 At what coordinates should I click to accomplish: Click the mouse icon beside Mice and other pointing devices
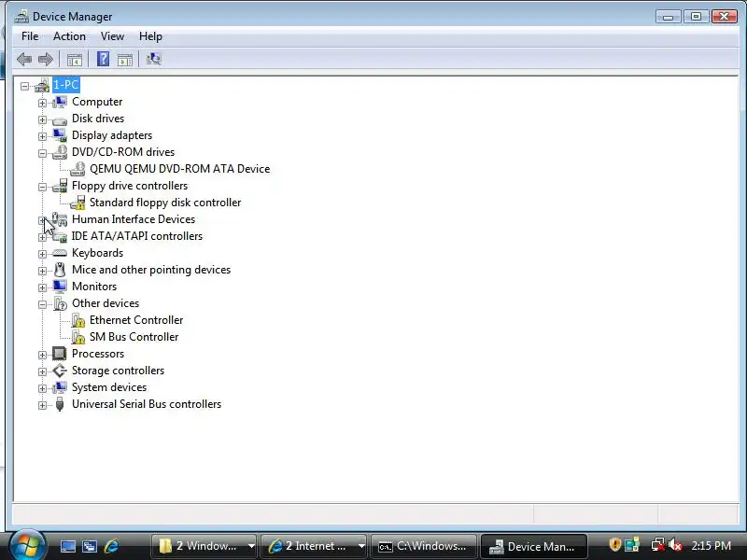pyautogui.click(x=60, y=270)
